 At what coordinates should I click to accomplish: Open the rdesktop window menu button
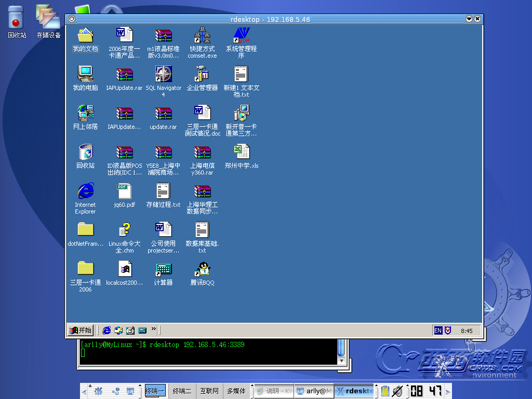click(72, 19)
